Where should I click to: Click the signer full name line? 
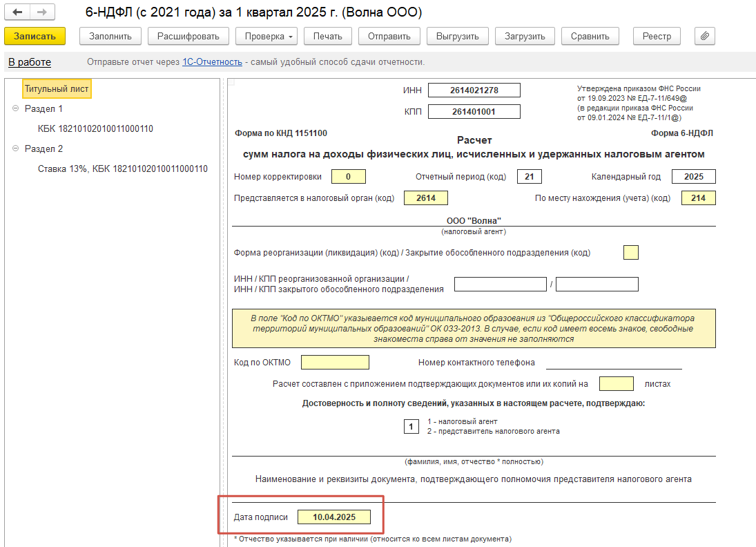click(474, 450)
